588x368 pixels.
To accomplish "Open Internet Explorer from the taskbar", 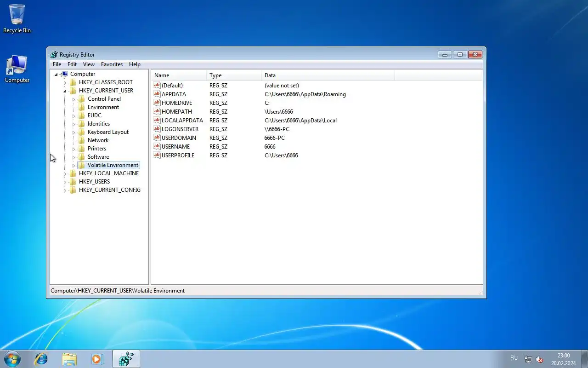I will (41, 359).
